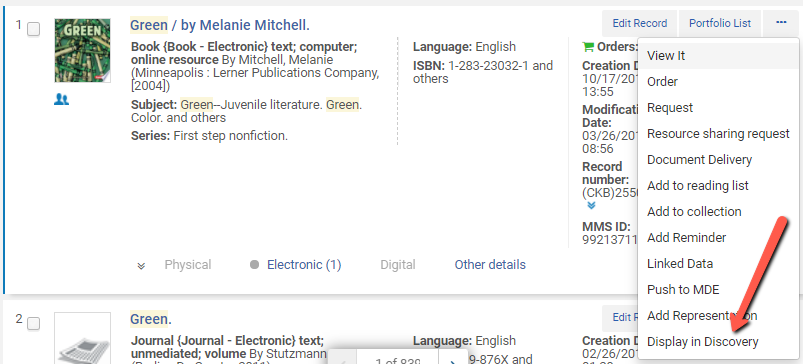Choose View It from the actions menu
The height and width of the screenshot is (364, 803).
pos(719,56)
